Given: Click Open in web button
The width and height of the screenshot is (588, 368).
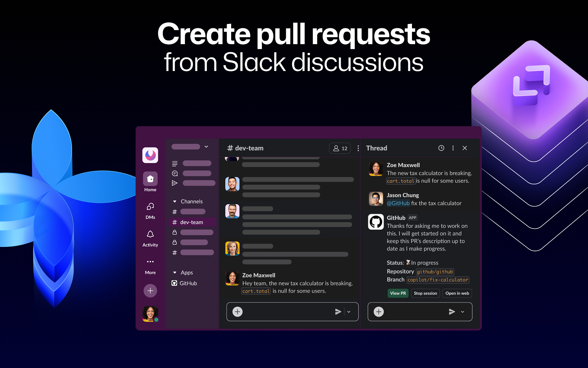Looking at the screenshot, I should (x=457, y=293).
